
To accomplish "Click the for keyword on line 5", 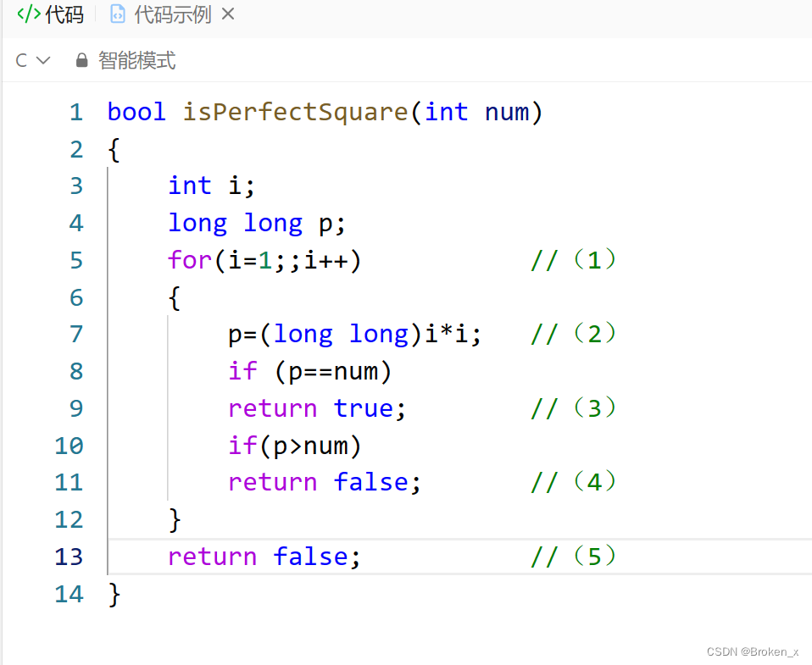I will coord(188,260).
